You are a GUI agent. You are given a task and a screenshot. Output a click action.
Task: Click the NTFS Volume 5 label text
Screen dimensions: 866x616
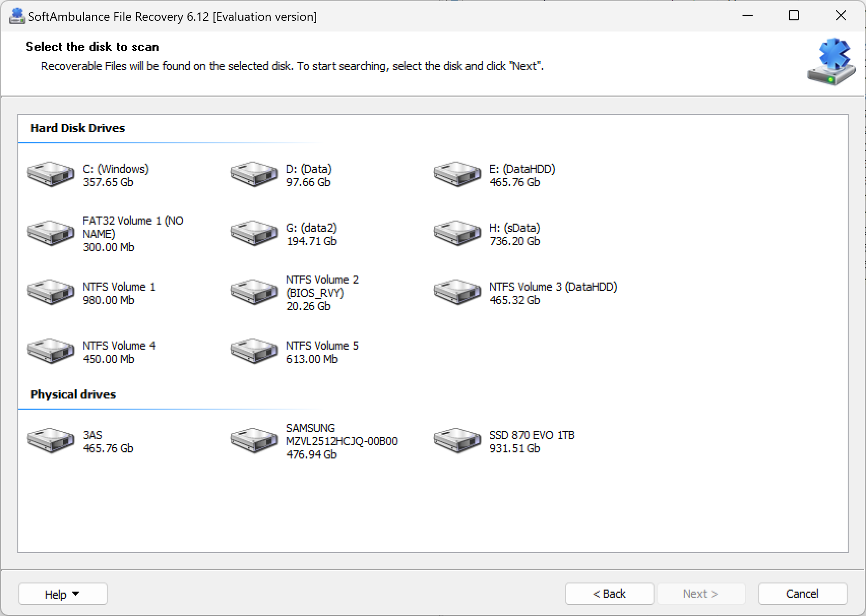pyautogui.click(x=322, y=346)
